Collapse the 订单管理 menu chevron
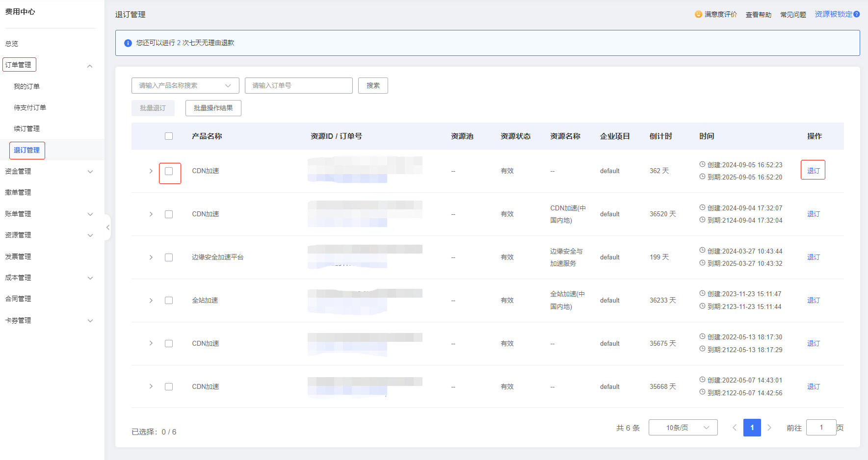The width and height of the screenshot is (868, 460). pyautogui.click(x=90, y=66)
